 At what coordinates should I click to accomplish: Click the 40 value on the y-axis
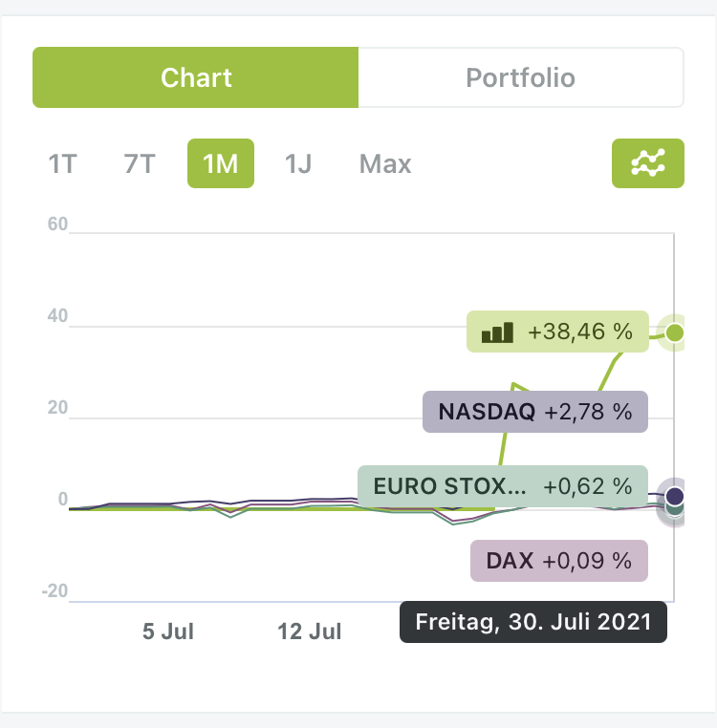54,316
